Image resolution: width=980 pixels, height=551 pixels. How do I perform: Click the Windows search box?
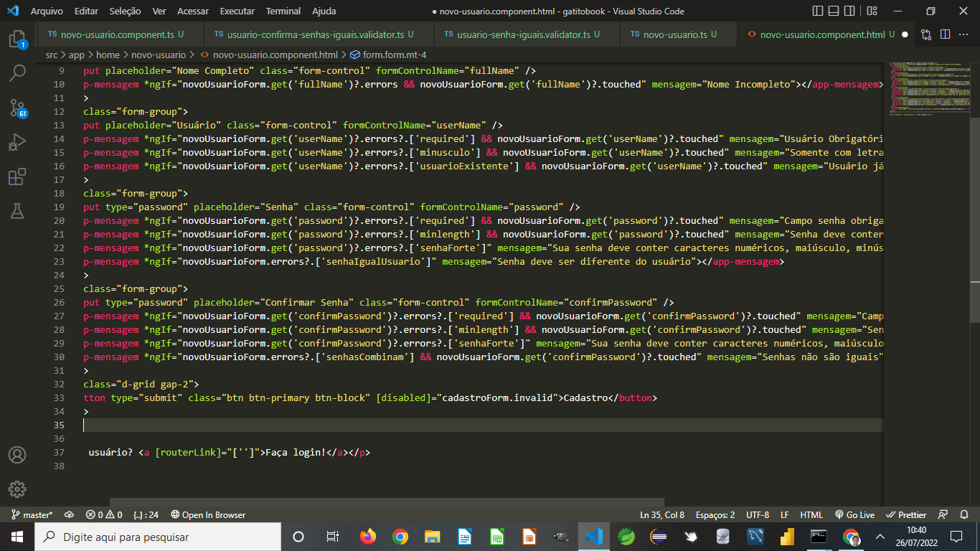(158, 537)
